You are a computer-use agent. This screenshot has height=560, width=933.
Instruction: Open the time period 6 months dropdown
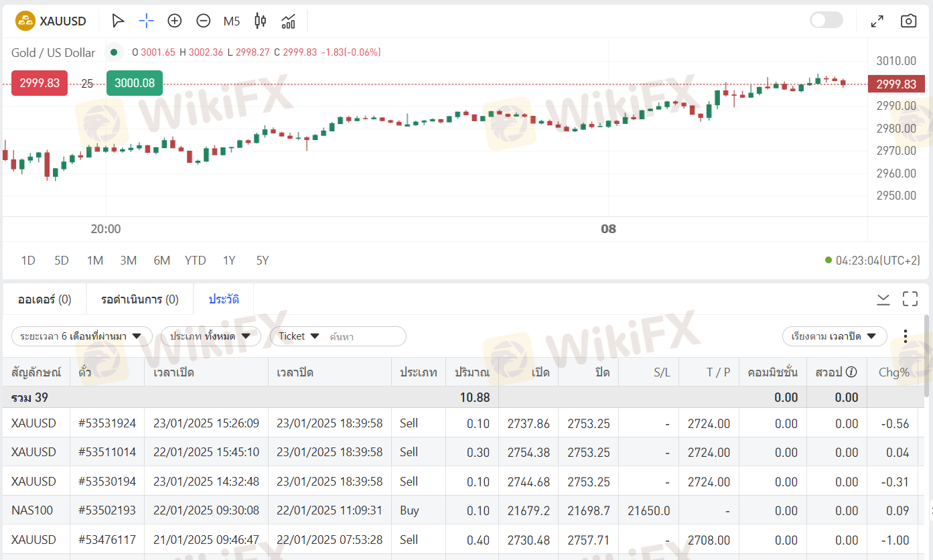coord(82,336)
